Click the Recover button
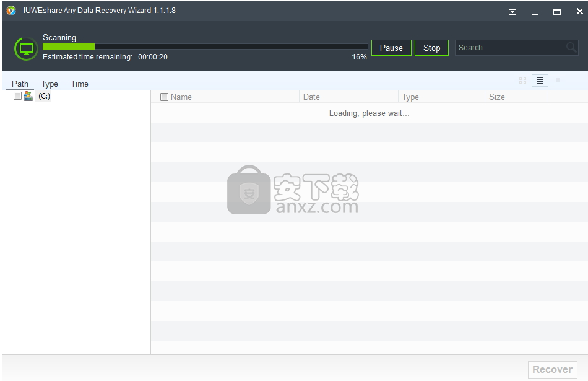 [552, 369]
